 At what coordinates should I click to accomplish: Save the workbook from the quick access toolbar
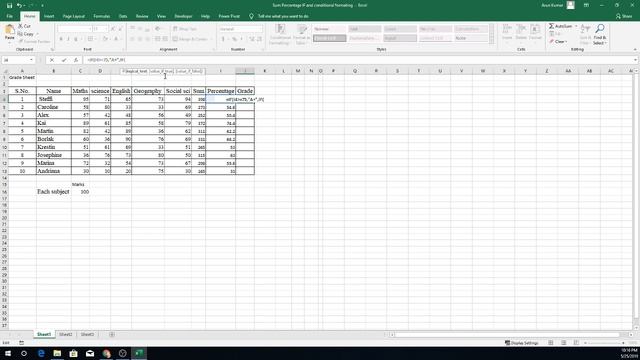(x=9, y=5)
